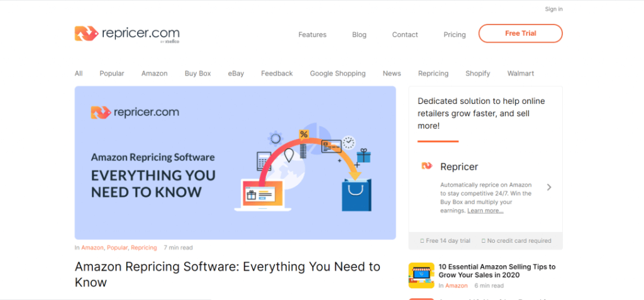
Task: Open the Walmart category
Action: pyautogui.click(x=521, y=74)
